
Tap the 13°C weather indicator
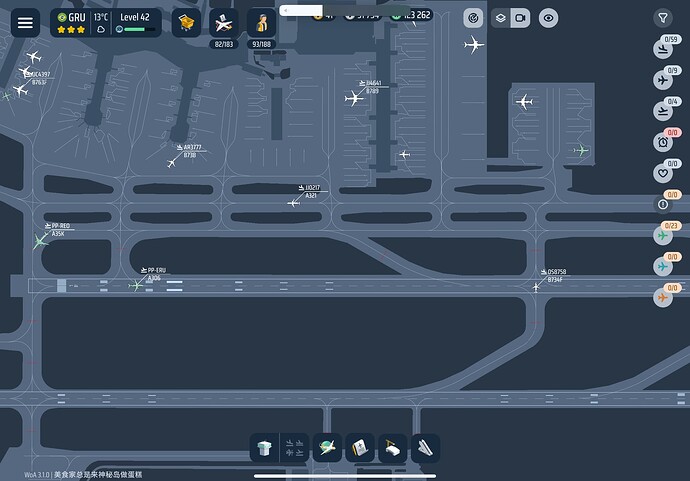click(x=101, y=22)
